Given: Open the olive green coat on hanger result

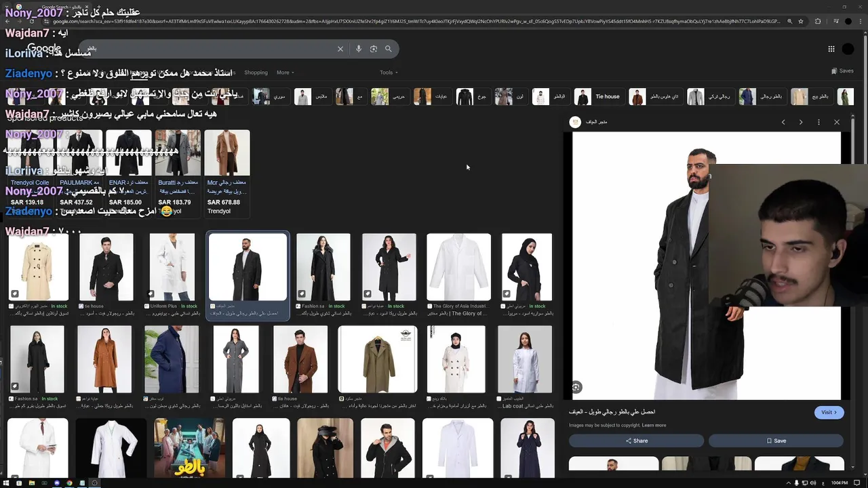Looking at the screenshot, I should 378,359.
